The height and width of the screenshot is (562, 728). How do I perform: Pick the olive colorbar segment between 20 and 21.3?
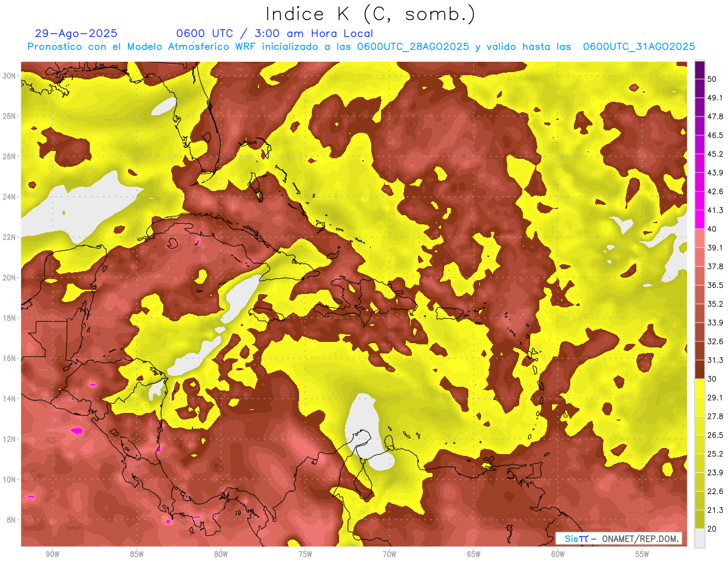tap(699, 520)
